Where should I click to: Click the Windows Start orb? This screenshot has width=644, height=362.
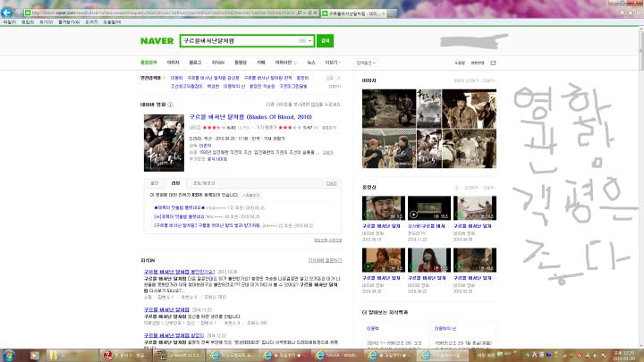point(9,355)
